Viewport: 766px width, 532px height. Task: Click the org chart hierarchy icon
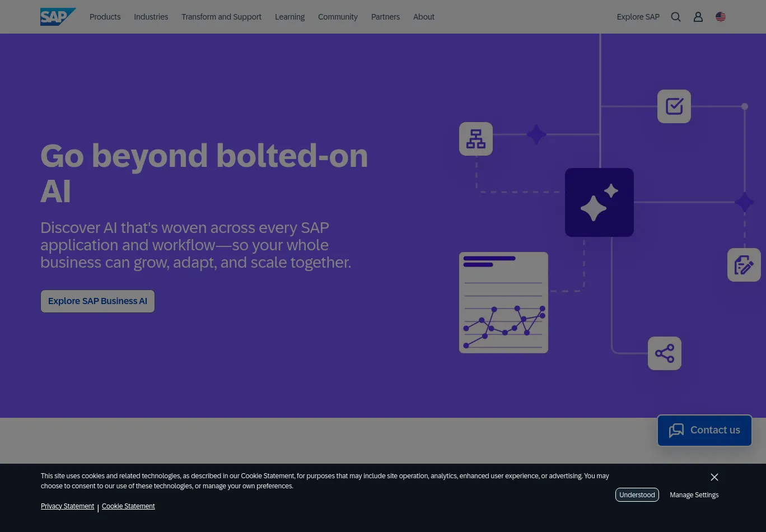pos(476,139)
